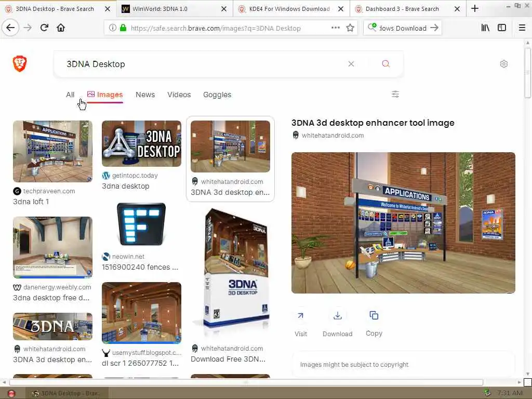The width and height of the screenshot is (532, 399).
Task: Select the All search category
Action: coord(70,95)
